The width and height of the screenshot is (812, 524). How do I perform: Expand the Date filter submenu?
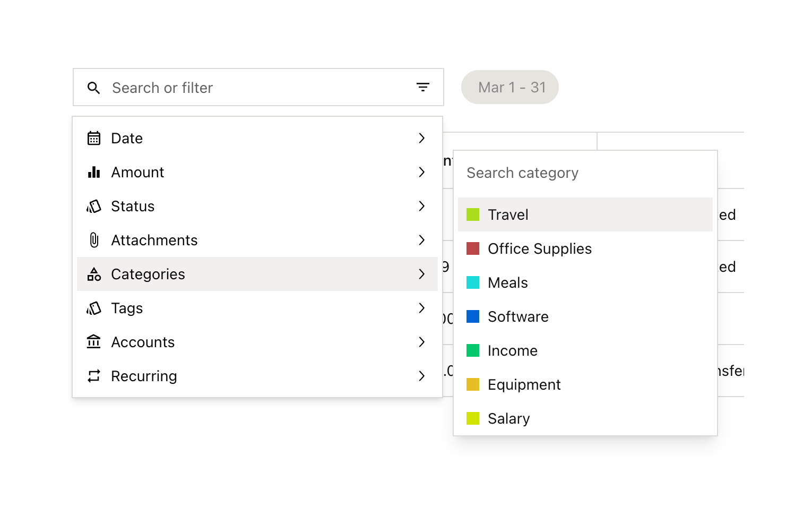(x=422, y=138)
